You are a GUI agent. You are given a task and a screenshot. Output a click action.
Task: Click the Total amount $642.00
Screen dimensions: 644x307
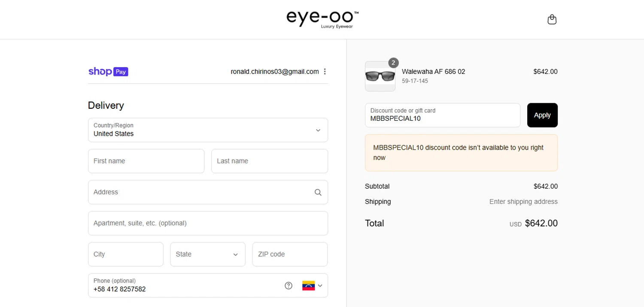(x=541, y=223)
